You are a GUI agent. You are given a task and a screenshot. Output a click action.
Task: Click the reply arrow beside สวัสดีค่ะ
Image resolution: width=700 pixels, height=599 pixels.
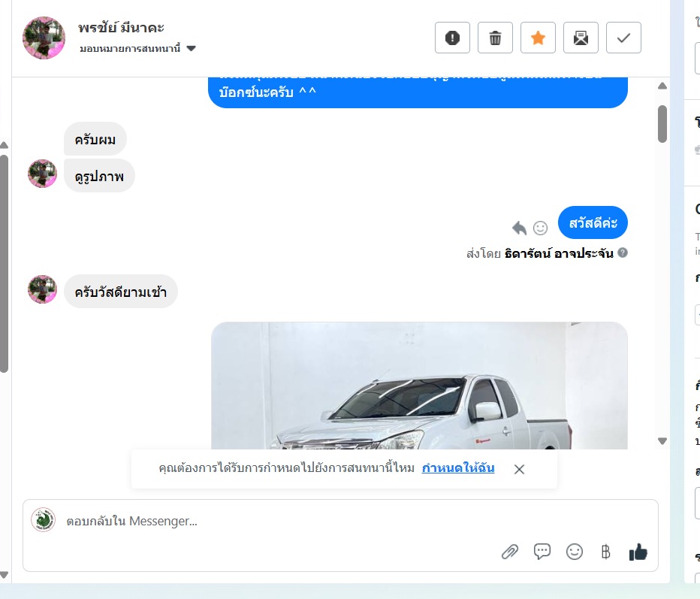tap(519, 228)
